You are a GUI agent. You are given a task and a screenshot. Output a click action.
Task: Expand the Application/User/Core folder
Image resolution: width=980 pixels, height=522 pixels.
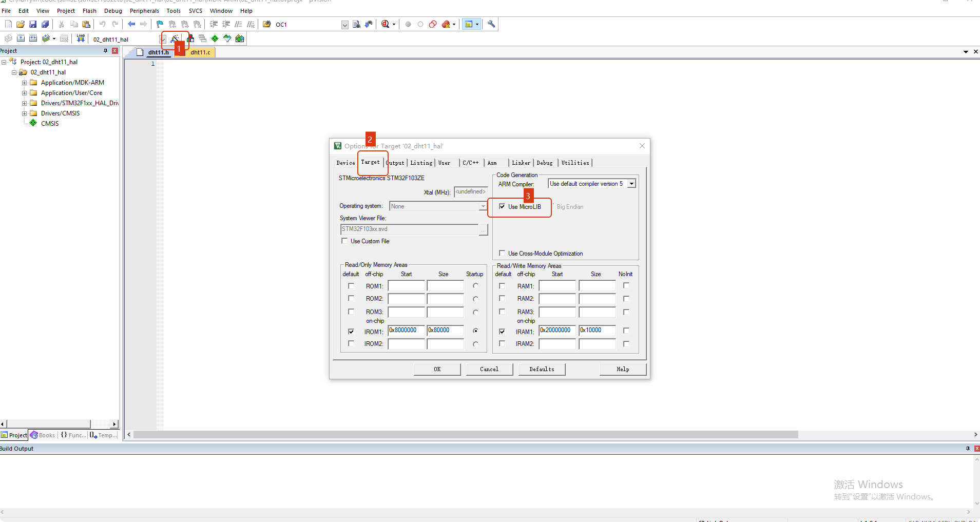pyautogui.click(x=24, y=93)
